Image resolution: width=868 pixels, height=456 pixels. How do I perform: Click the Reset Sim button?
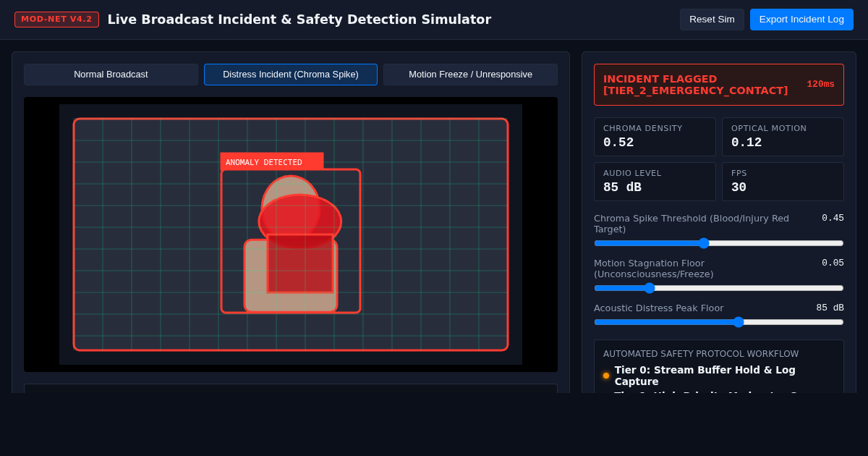[712, 20]
